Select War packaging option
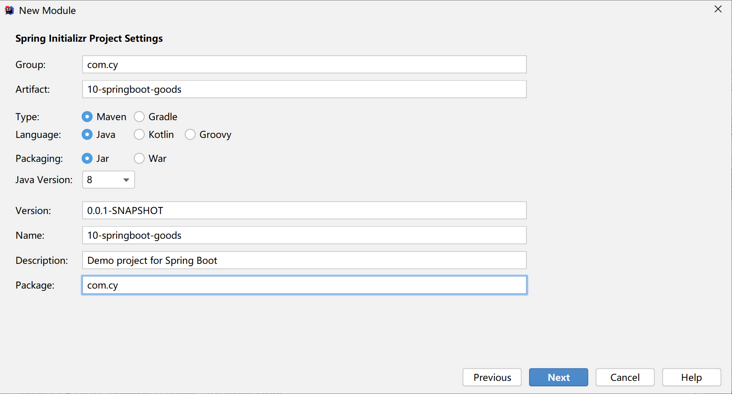This screenshot has height=394, width=732. pos(139,159)
